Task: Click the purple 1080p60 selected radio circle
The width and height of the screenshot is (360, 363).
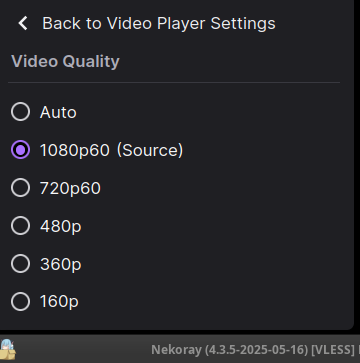Action: (20, 150)
